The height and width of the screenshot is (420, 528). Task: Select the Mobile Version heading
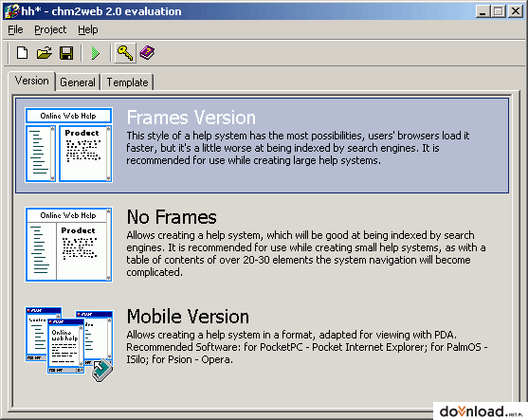pos(188,317)
